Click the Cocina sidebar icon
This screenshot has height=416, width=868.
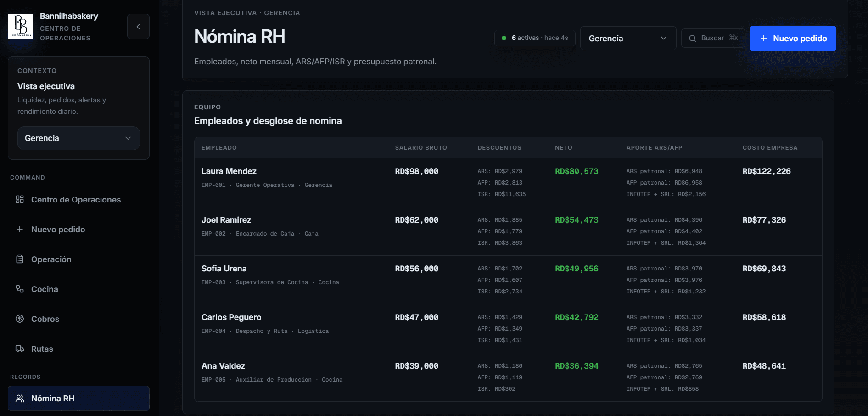[x=20, y=289]
